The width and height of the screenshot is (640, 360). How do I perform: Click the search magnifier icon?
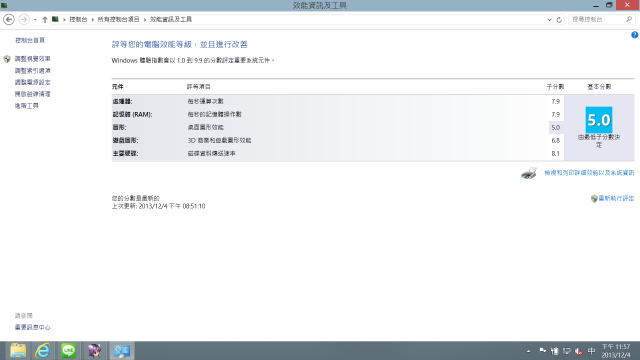(629, 19)
